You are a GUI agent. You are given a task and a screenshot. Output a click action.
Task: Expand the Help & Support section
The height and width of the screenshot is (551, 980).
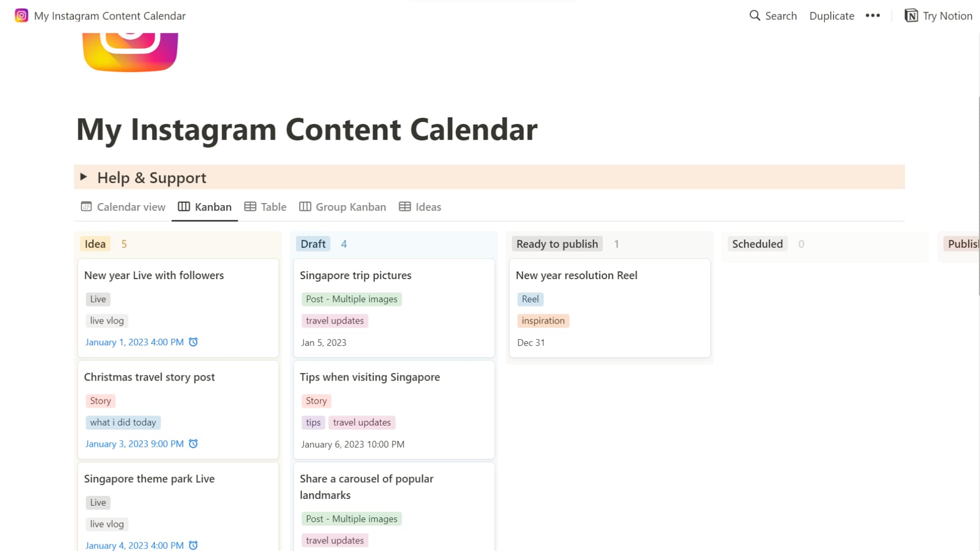84,177
